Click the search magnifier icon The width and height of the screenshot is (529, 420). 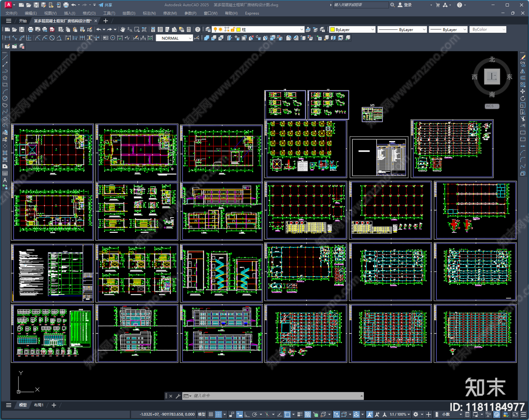click(392, 5)
